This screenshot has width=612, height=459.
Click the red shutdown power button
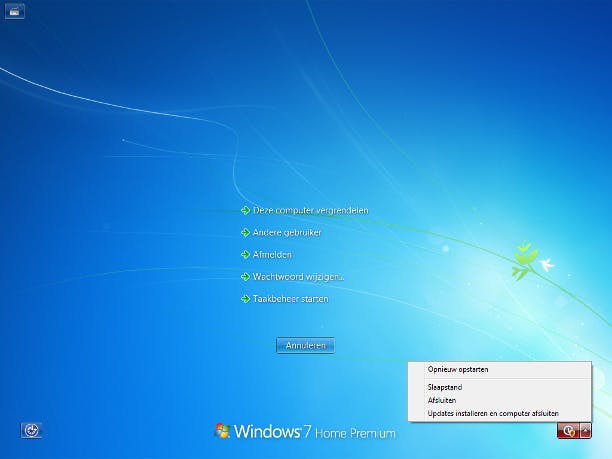(568, 431)
